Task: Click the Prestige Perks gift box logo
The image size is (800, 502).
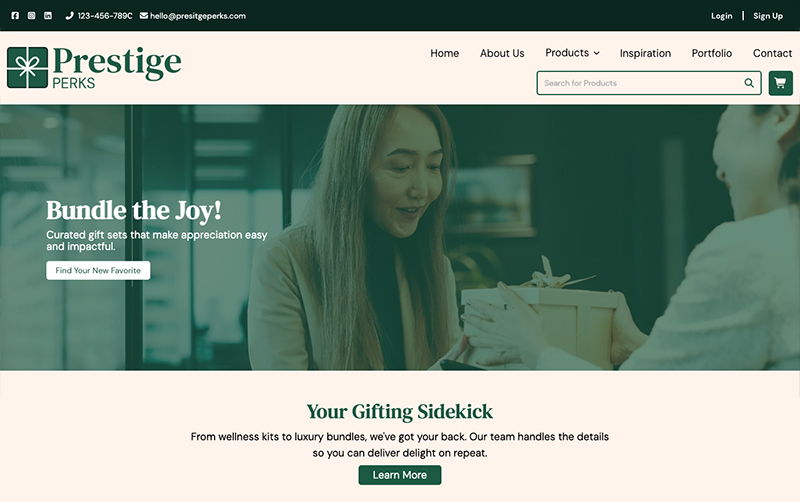Action: pos(28,67)
